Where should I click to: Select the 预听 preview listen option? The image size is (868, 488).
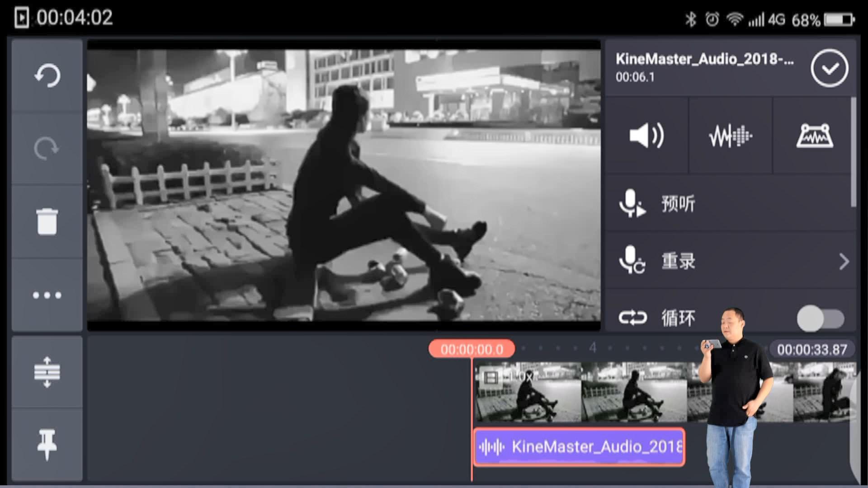point(678,204)
